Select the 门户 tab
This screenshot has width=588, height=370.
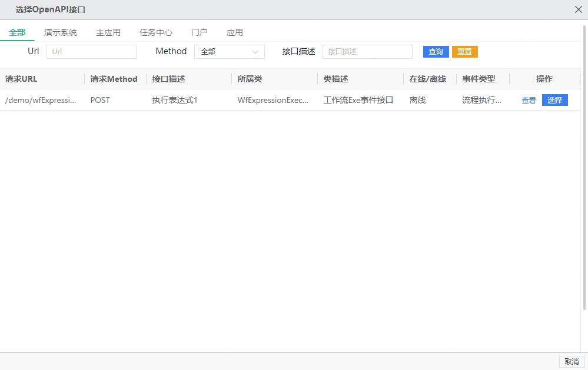tap(199, 32)
